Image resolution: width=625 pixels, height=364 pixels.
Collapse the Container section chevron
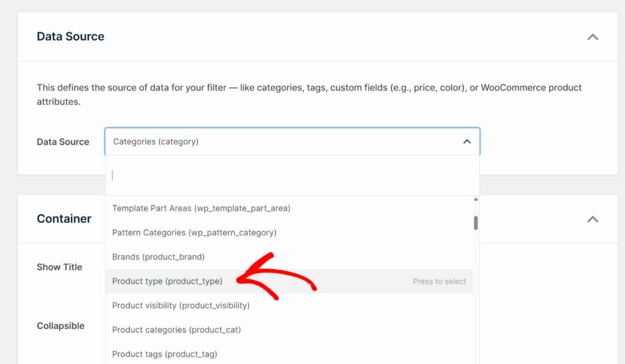(x=593, y=219)
